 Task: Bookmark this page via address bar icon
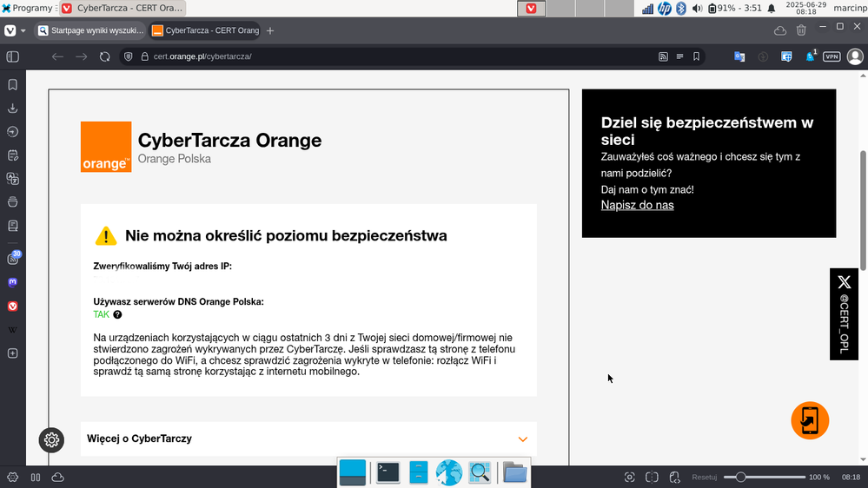pos(696,56)
